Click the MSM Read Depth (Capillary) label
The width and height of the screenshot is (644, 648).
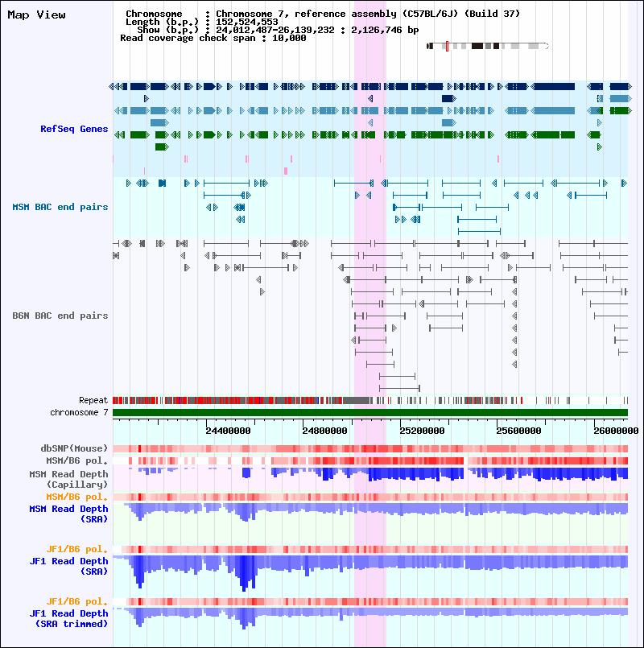[x=68, y=479]
